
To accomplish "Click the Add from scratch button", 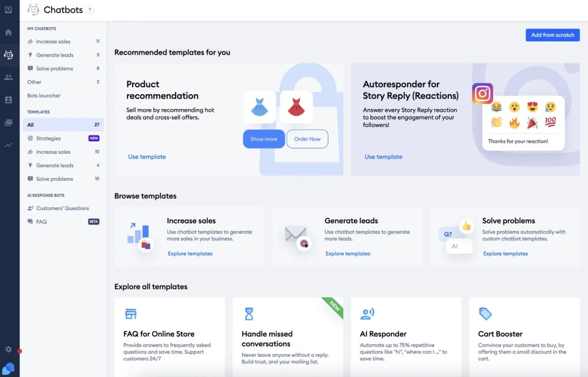I will [x=552, y=35].
